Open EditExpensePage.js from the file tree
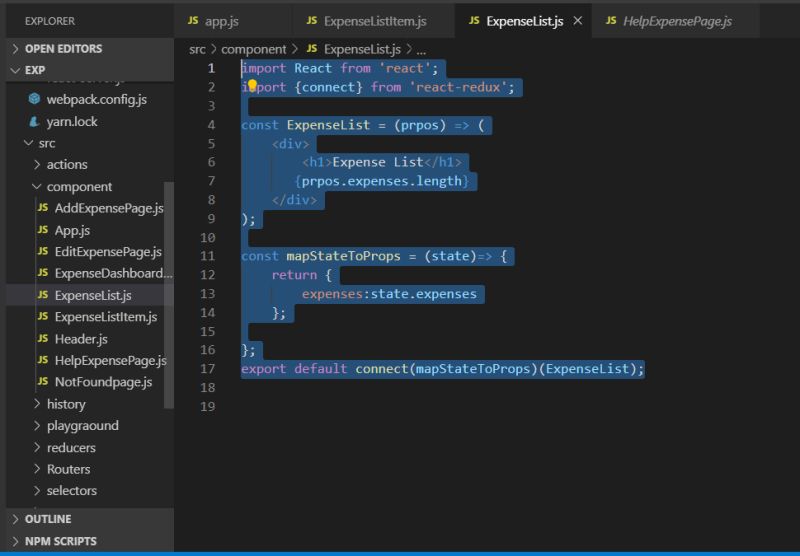Image resolution: width=800 pixels, height=556 pixels. [x=108, y=251]
